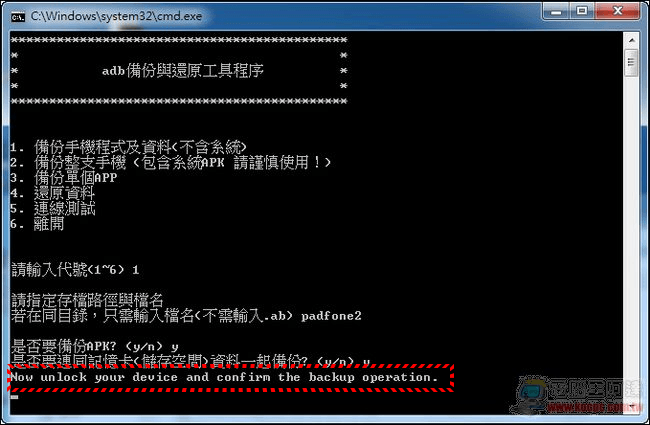Click the adb備份與還原工具程序 header text
Image resolution: width=650 pixels, height=425 pixels.
coord(183,71)
